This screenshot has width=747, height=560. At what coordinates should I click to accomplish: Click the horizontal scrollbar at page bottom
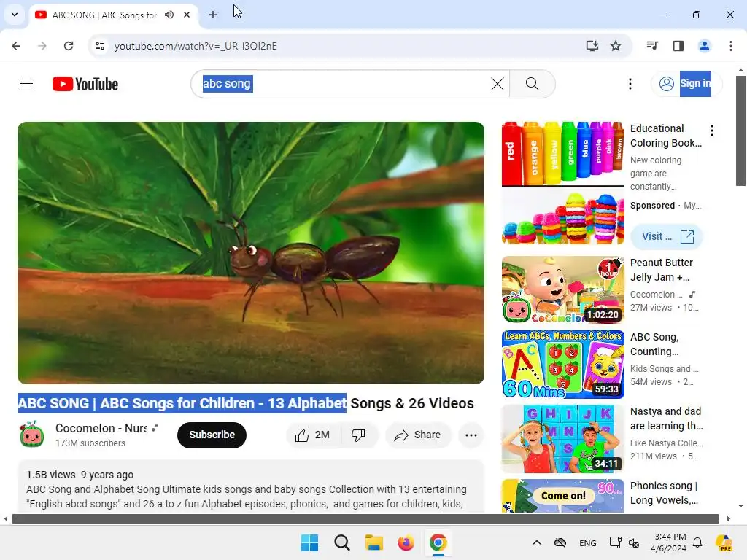[365, 518]
